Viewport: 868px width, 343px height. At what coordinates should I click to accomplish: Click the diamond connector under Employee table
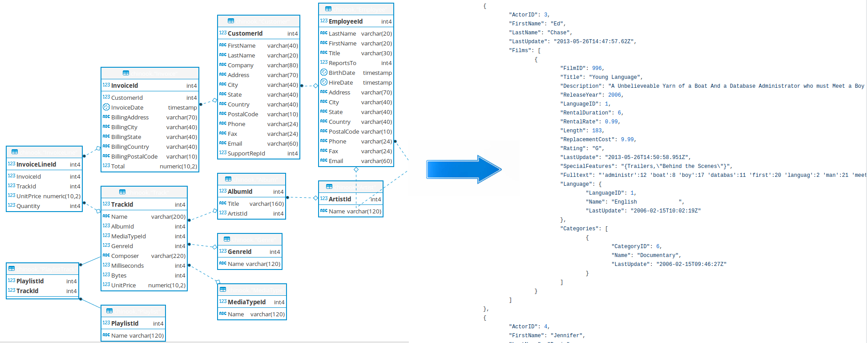coord(356,170)
